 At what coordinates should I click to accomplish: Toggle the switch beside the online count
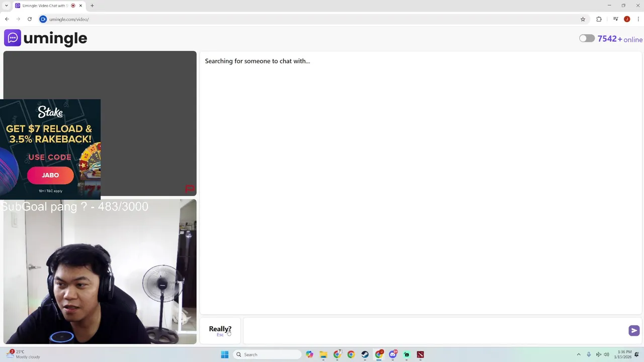coord(587,39)
